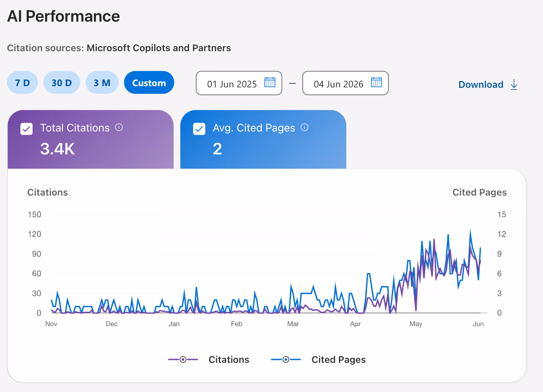Screen dimensions: 543x392
Task: Click the Mar x-axis label
Action: point(293,324)
